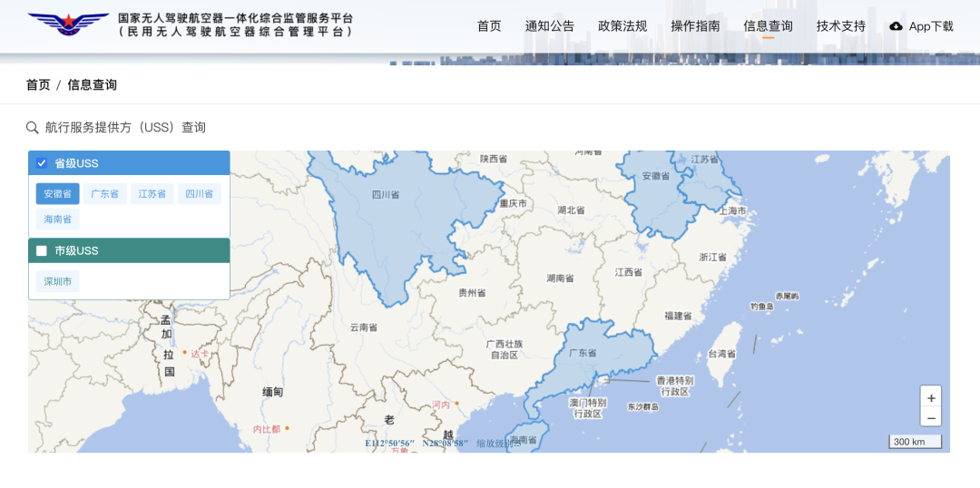Image resolution: width=980 pixels, height=488 pixels.
Task: Click the 陕西省 label on the map
Action: pos(494,159)
